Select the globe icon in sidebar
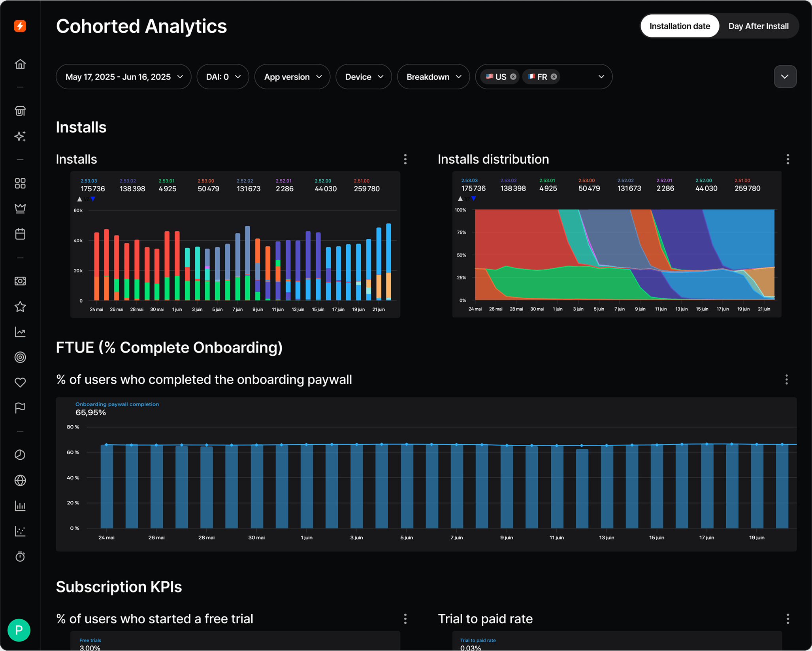The height and width of the screenshot is (651, 812). [x=20, y=480]
